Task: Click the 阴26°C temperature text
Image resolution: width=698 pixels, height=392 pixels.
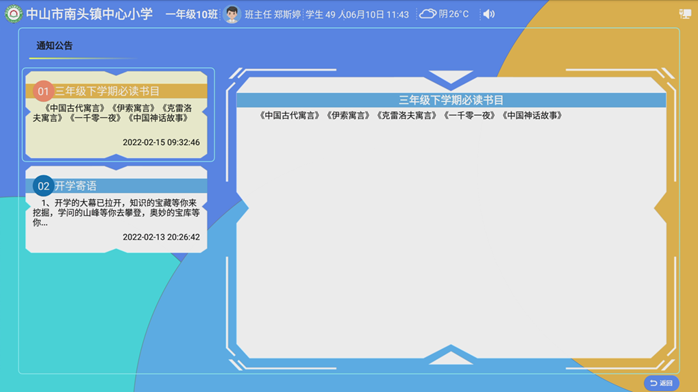Action: point(454,14)
